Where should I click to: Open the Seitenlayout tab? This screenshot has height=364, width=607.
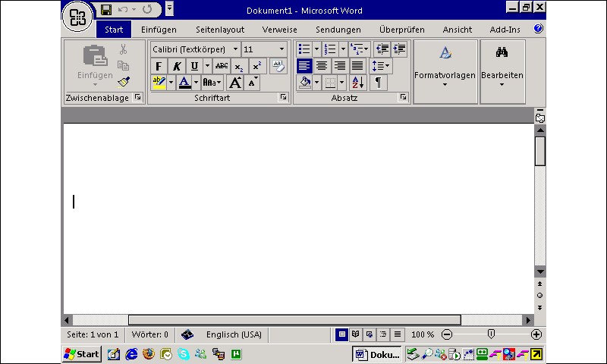220,30
